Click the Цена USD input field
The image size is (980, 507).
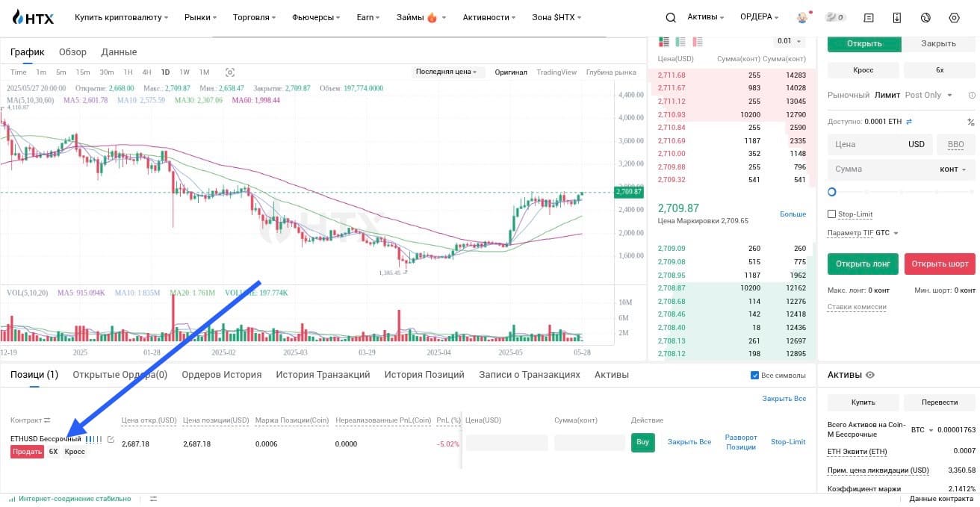[880, 145]
